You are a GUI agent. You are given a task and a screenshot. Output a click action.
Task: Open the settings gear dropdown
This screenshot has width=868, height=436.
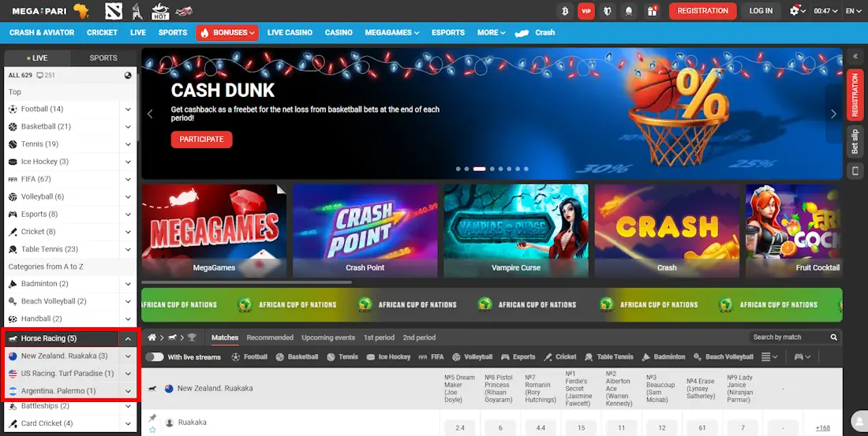click(x=797, y=10)
